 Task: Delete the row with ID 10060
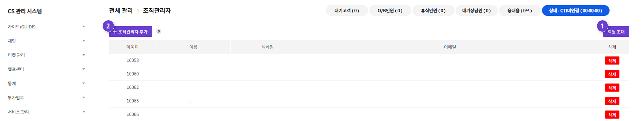click(x=612, y=74)
